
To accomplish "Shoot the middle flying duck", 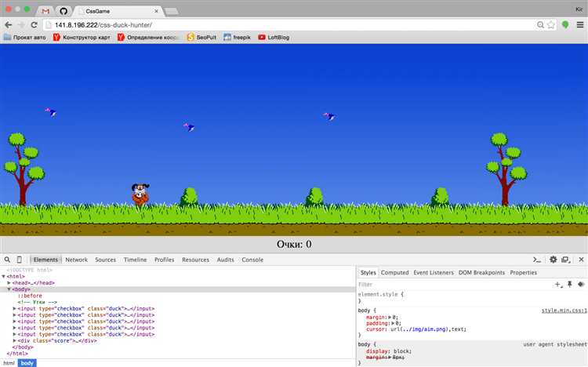I will click(189, 127).
